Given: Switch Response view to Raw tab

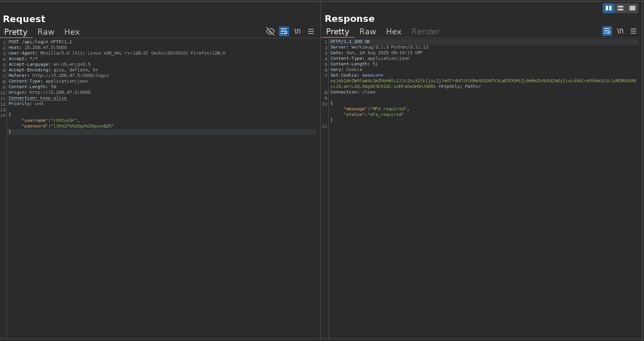Looking at the screenshot, I should pos(367,32).
